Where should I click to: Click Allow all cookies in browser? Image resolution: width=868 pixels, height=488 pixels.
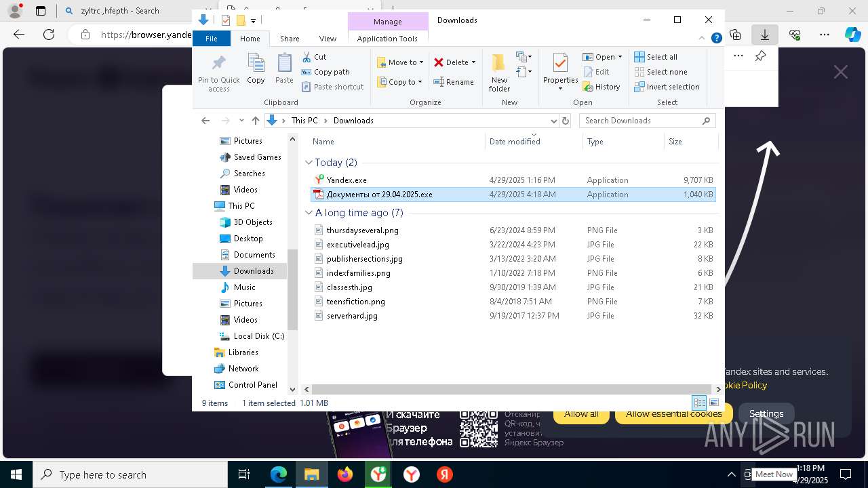tap(581, 413)
